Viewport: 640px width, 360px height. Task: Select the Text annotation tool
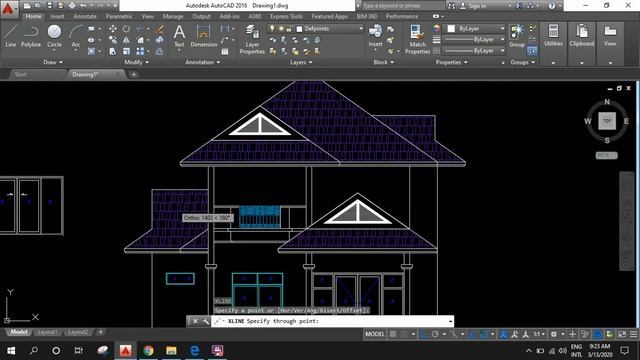click(179, 36)
